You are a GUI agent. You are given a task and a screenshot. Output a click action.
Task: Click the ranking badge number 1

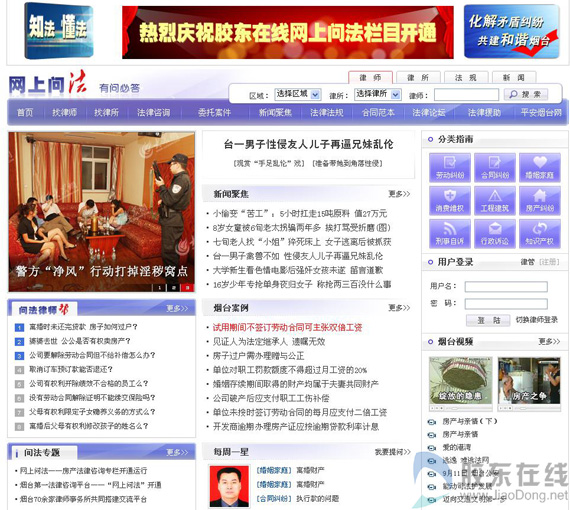click(19, 328)
